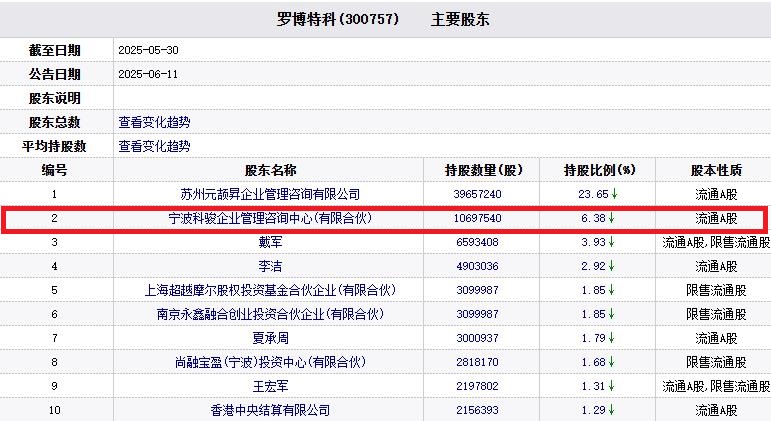Screen dimensions: 771x421
Task: Click the green down arrow beside 6.38
Action: (610, 218)
